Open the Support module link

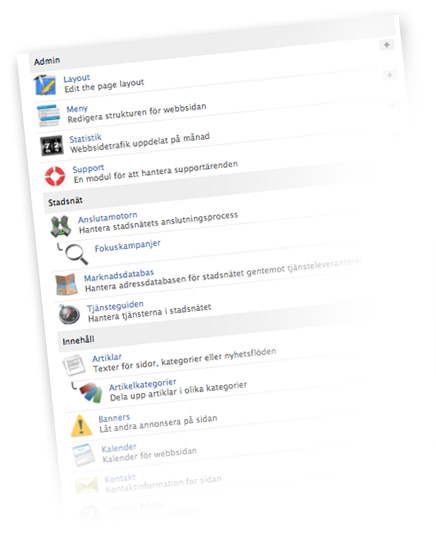point(88,169)
